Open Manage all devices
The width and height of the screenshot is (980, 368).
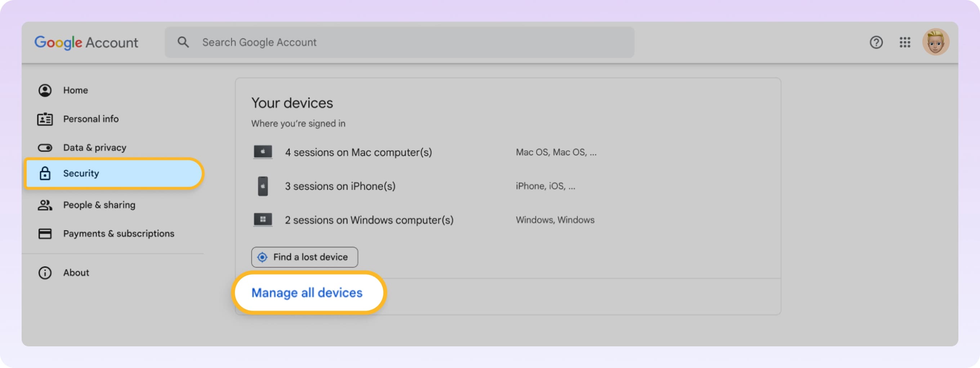307,293
